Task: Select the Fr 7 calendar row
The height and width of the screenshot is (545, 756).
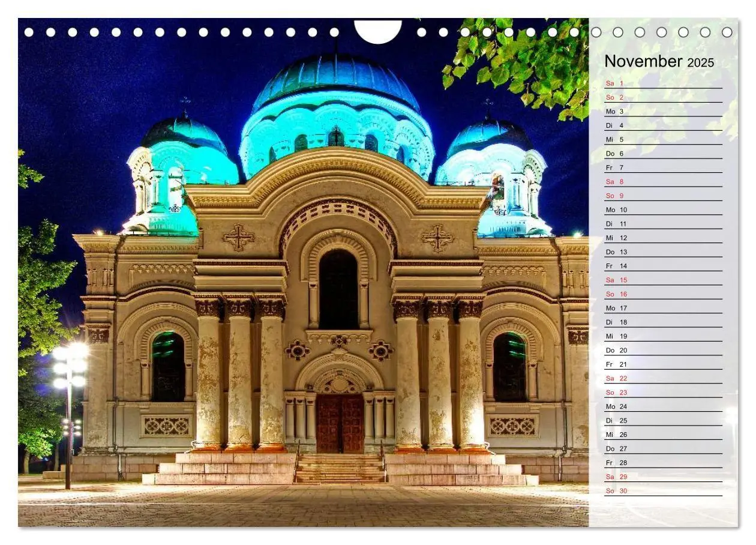Action: (663, 167)
